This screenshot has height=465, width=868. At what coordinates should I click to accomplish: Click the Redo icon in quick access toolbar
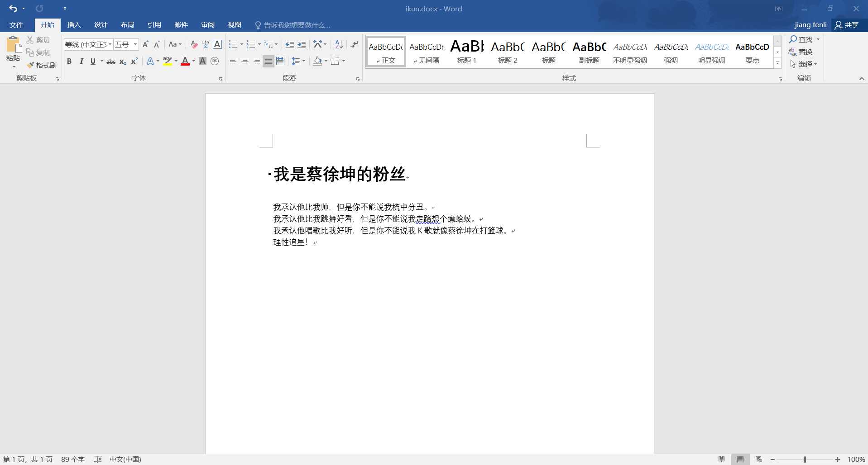tap(39, 9)
